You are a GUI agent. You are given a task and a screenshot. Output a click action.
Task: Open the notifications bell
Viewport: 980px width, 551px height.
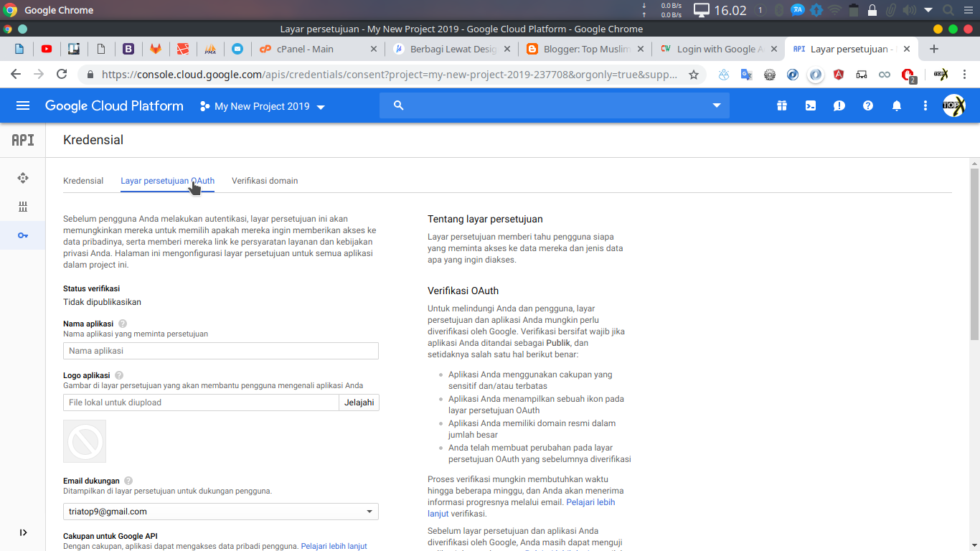point(896,105)
